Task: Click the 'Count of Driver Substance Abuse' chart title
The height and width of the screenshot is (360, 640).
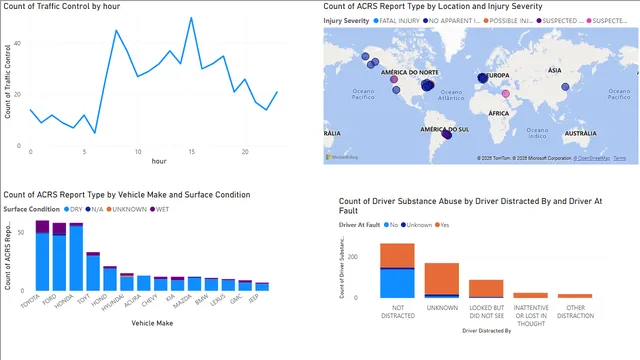Action: 471,206
